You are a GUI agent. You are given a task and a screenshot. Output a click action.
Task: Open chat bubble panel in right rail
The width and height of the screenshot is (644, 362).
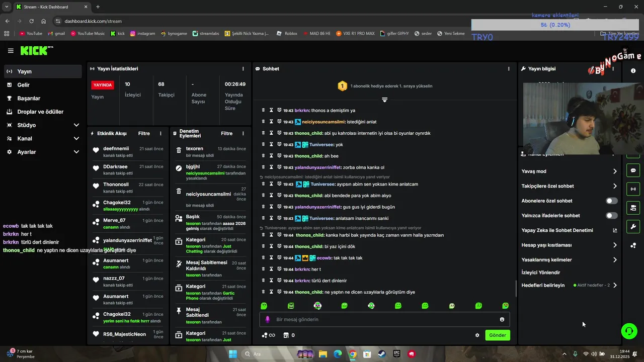[633, 170]
